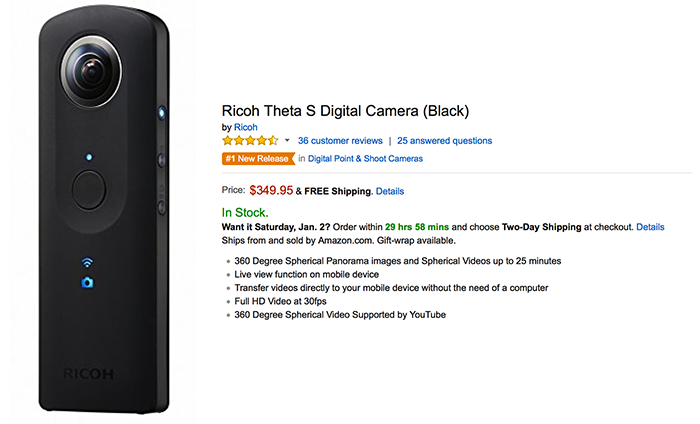Click the #1 New Release badge
Viewport: 700px width, 424px height.
(x=258, y=158)
